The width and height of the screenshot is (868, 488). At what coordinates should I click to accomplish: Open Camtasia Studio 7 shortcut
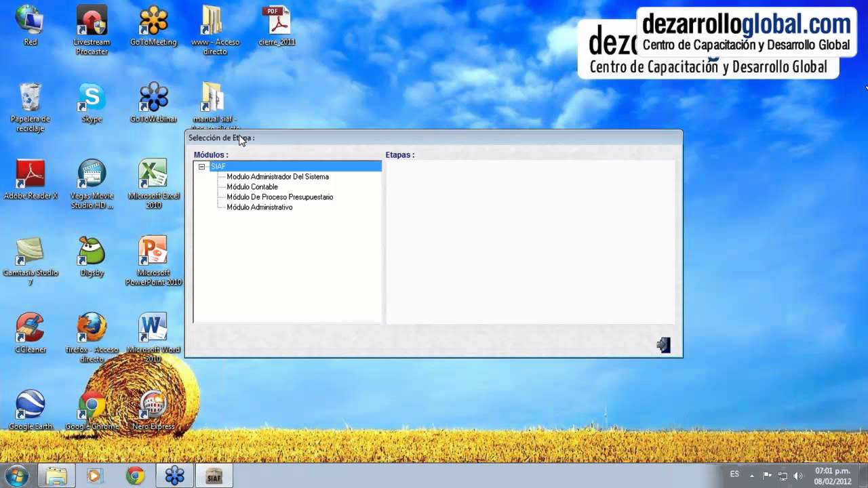(30, 261)
